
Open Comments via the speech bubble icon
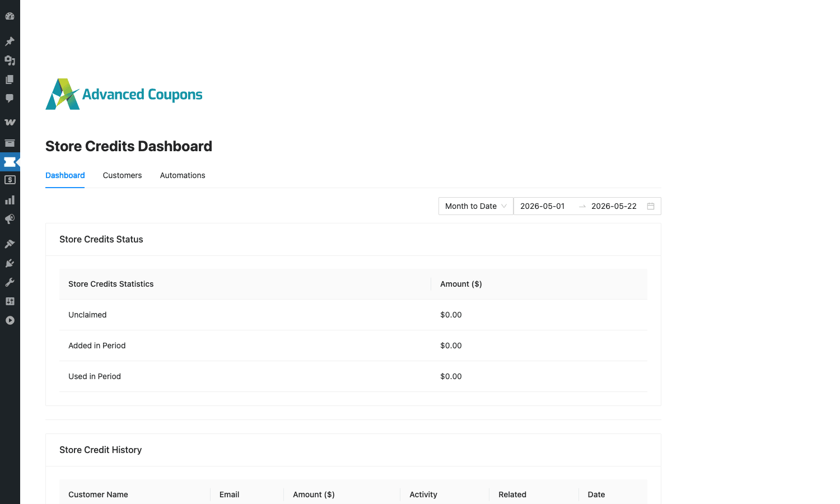[x=10, y=99]
